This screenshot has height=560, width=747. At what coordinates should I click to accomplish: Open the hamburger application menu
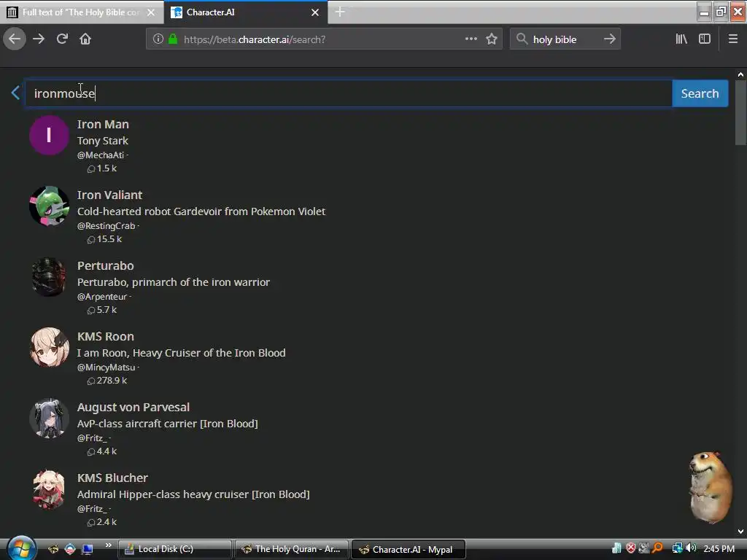[733, 39]
